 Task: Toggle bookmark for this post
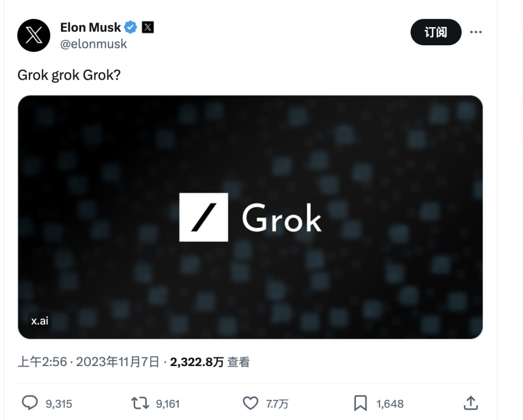360,403
